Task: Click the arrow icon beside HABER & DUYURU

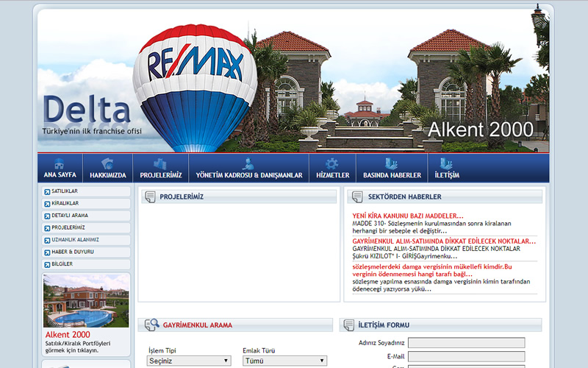Action: pos(47,252)
